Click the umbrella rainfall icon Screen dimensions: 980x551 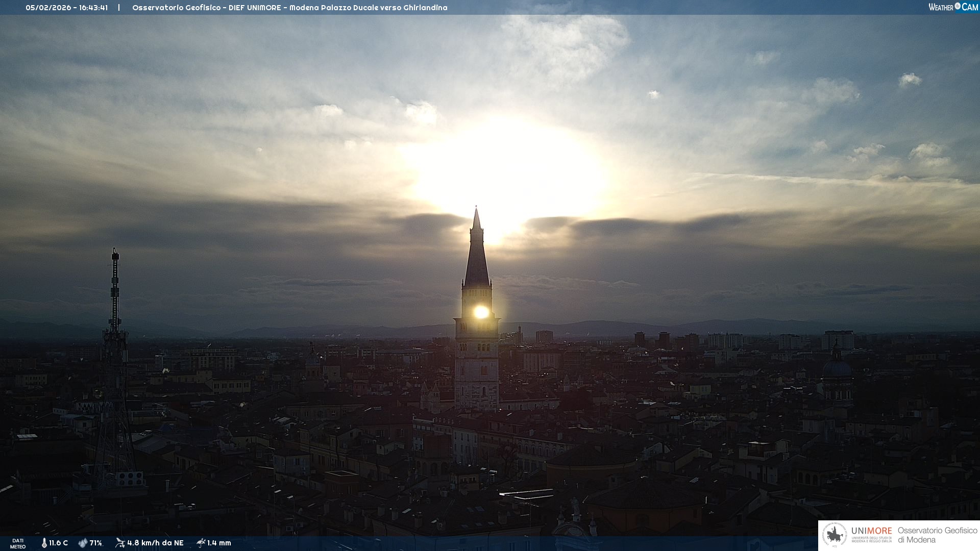point(201,543)
